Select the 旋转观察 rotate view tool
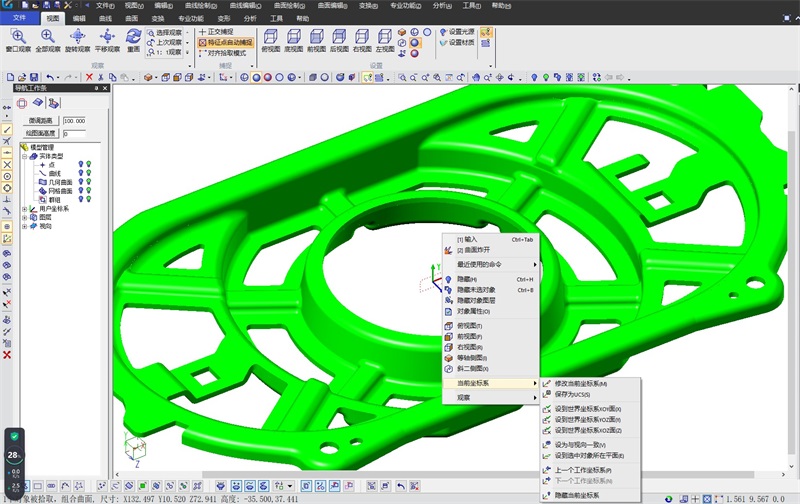 pyautogui.click(x=78, y=36)
